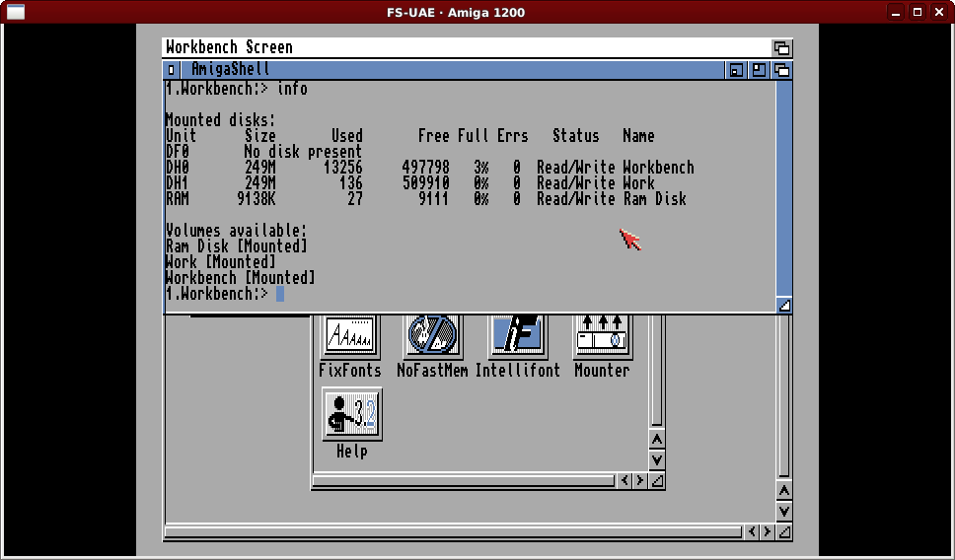Click the Workbench window sizing gadget
The height and width of the screenshot is (560, 955).
pyautogui.click(x=784, y=532)
